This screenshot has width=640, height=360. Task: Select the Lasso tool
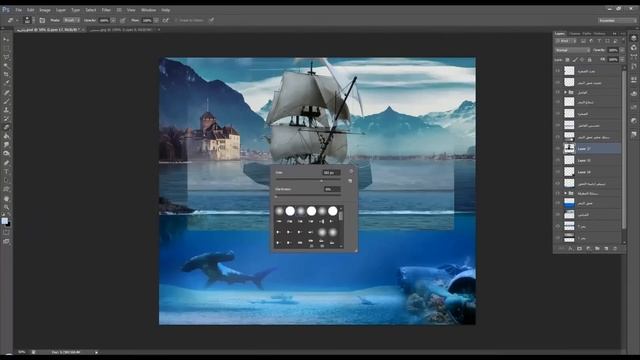click(6, 57)
